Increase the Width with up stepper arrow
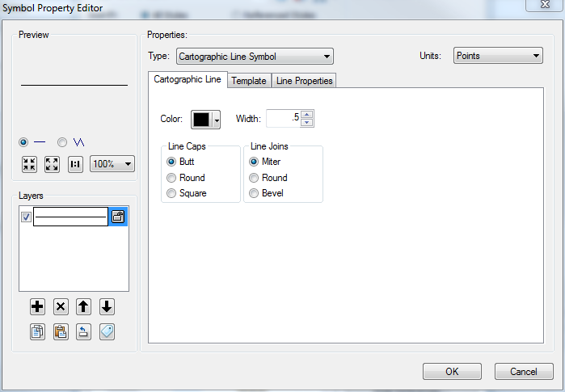565x392 pixels. pyautogui.click(x=306, y=115)
